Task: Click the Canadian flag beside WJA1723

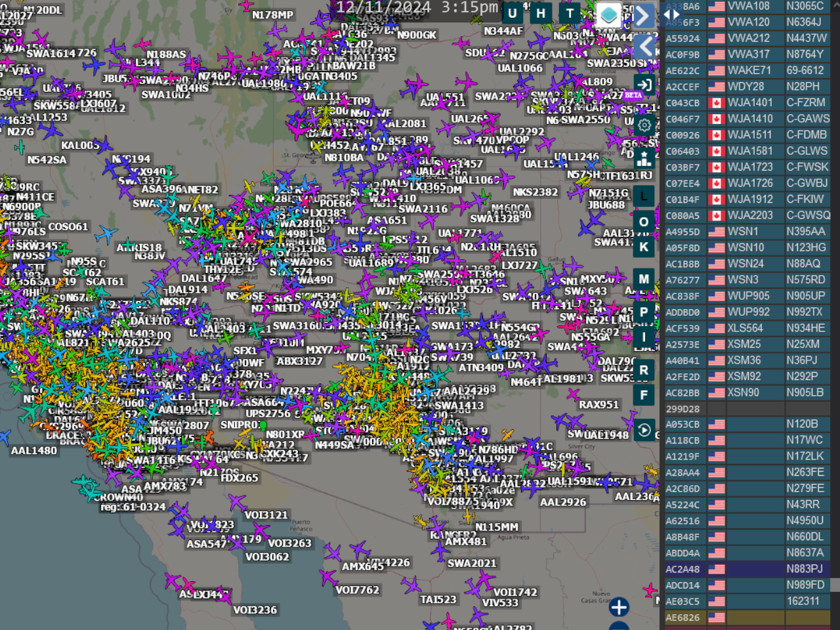Action: (x=717, y=167)
